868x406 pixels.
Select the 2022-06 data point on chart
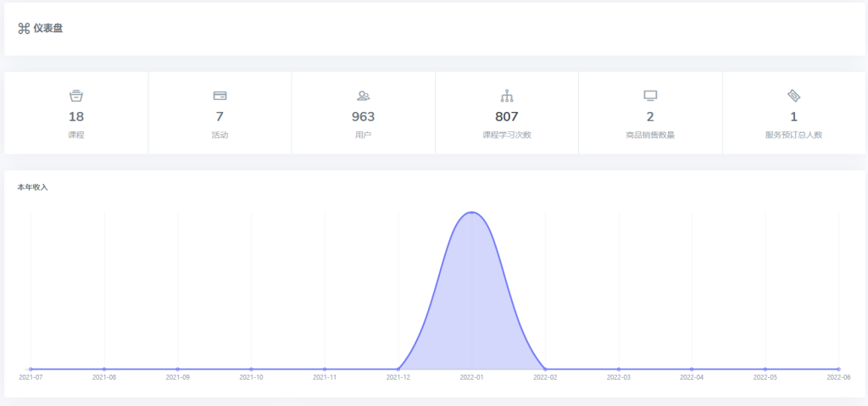point(838,369)
